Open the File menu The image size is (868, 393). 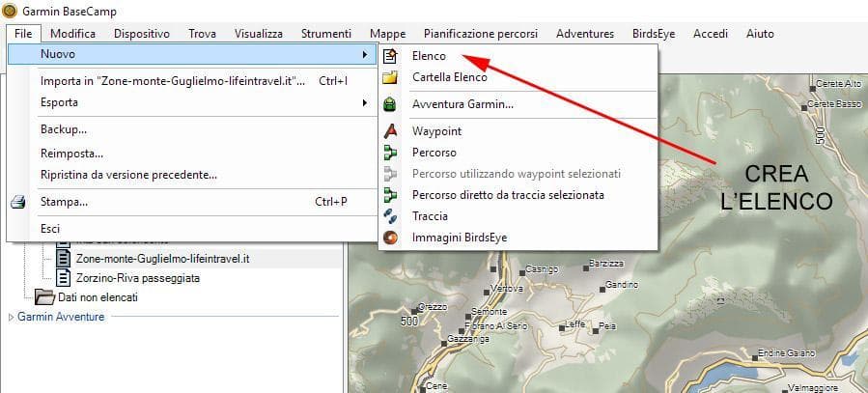[23, 34]
